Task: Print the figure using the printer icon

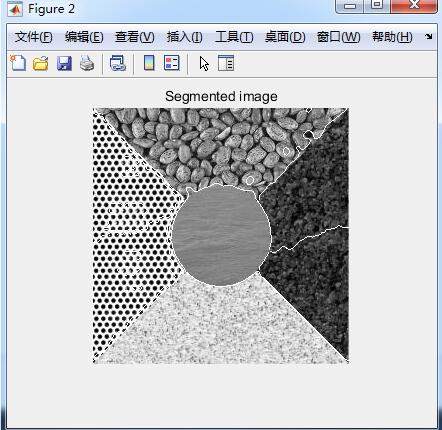Action: (x=87, y=63)
